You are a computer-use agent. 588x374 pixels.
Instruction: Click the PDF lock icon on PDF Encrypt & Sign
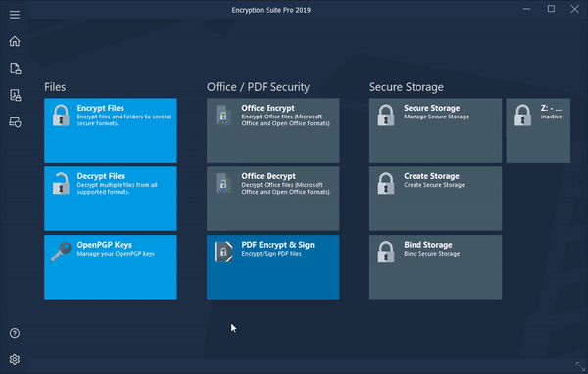point(223,252)
